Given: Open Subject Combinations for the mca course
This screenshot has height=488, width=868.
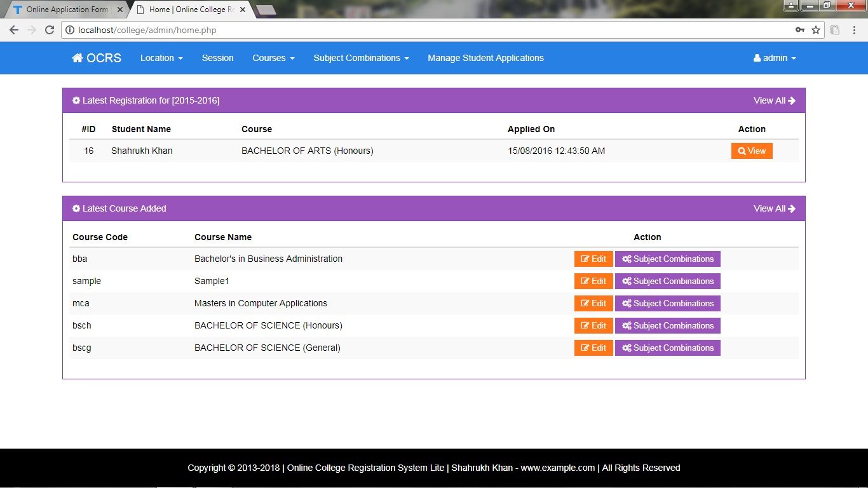Looking at the screenshot, I should (x=667, y=303).
